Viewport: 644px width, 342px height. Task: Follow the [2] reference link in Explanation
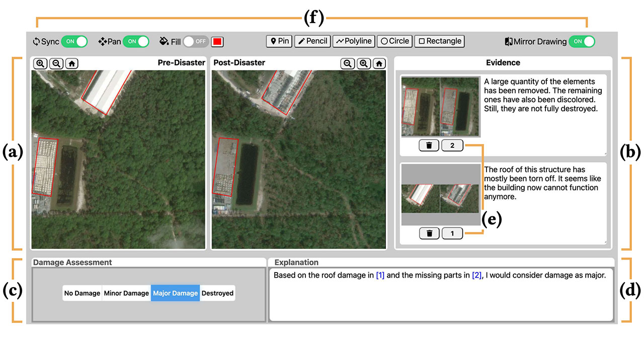click(x=476, y=276)
